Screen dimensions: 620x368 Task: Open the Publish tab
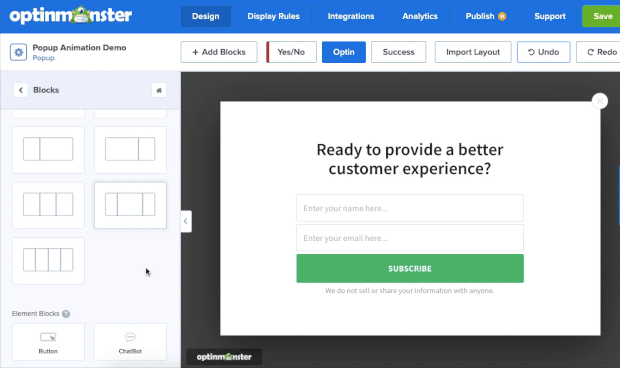point(486,16)
